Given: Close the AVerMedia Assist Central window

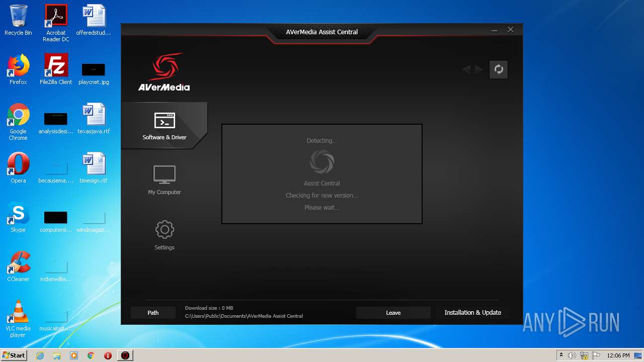Looking at the screenshot, I should click(511, 30).
